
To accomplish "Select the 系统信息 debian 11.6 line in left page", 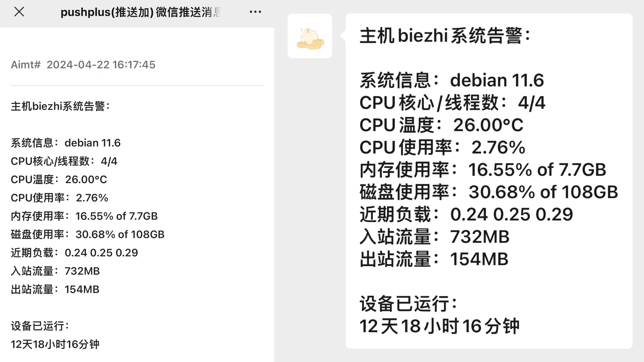I will pos(66,143).
